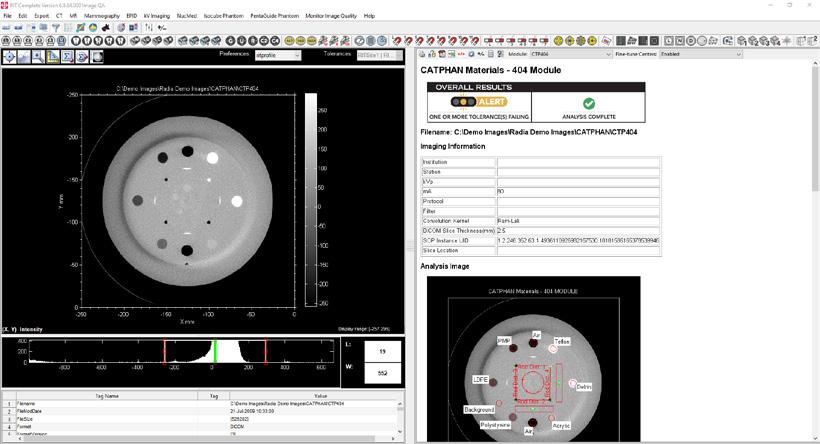820x444 pixels.
Task: Open the Preferences dropdown showing atprofile
Action: point(277,56)
